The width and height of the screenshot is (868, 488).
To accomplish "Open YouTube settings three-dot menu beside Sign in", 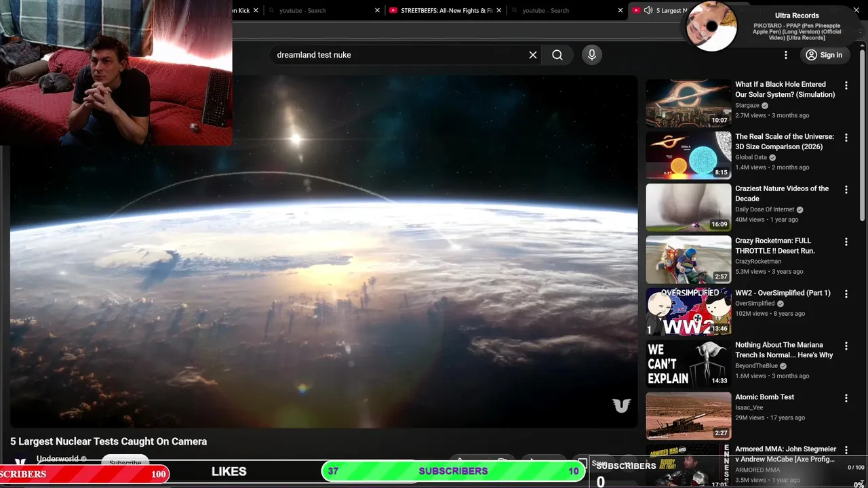I will point(786,55).
